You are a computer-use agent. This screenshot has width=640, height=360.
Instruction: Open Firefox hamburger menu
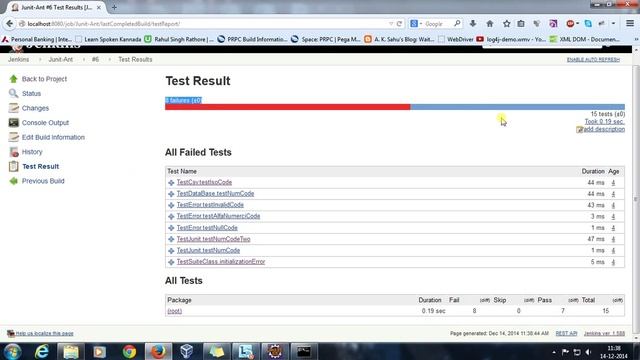click(630, 24)
